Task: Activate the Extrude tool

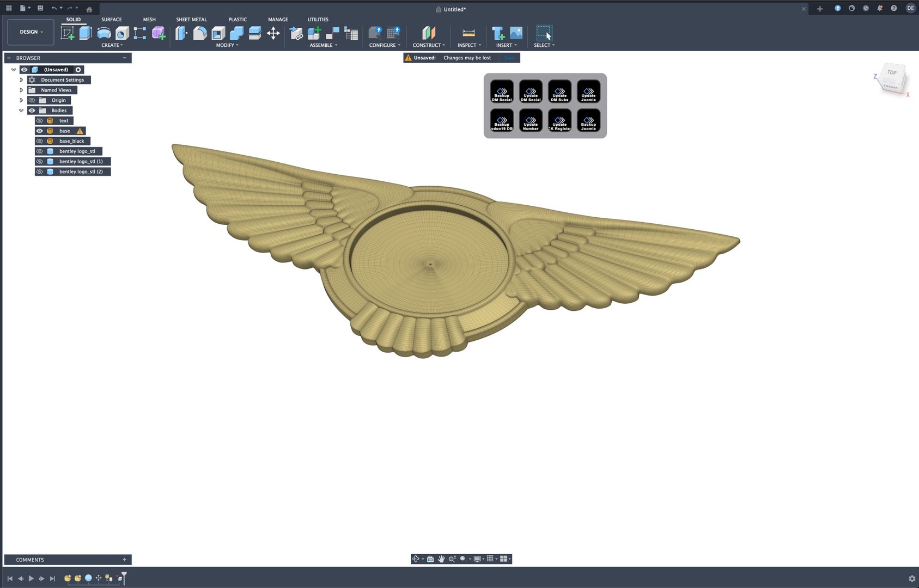Action: [x=85, y=33]
